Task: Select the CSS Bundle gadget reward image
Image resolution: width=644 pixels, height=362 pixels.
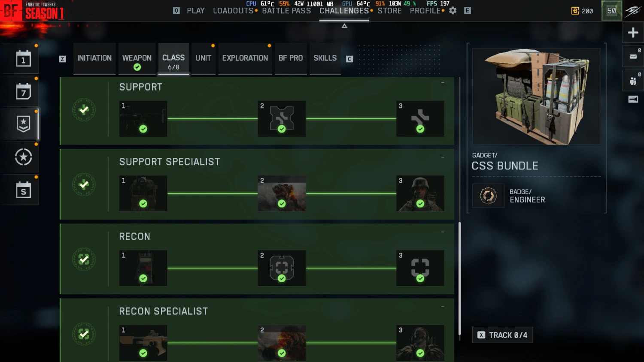Action: (536, 97)
